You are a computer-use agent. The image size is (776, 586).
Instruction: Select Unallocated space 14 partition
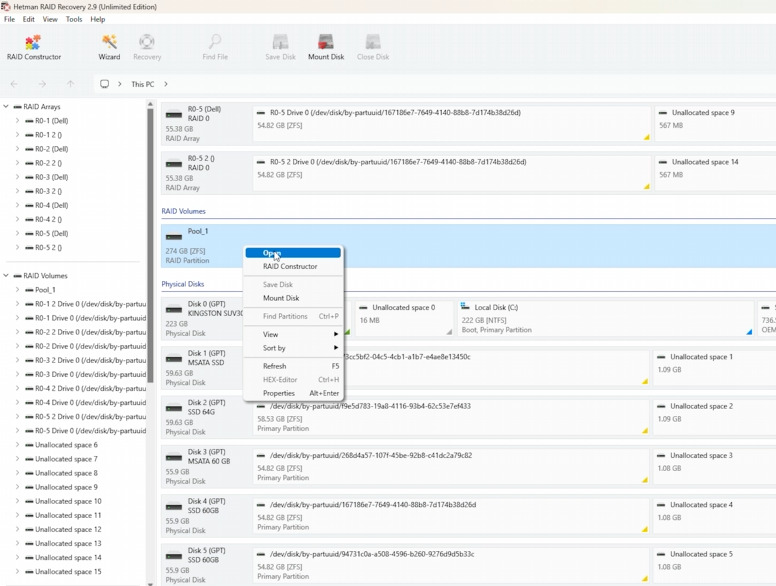(715, 173)
